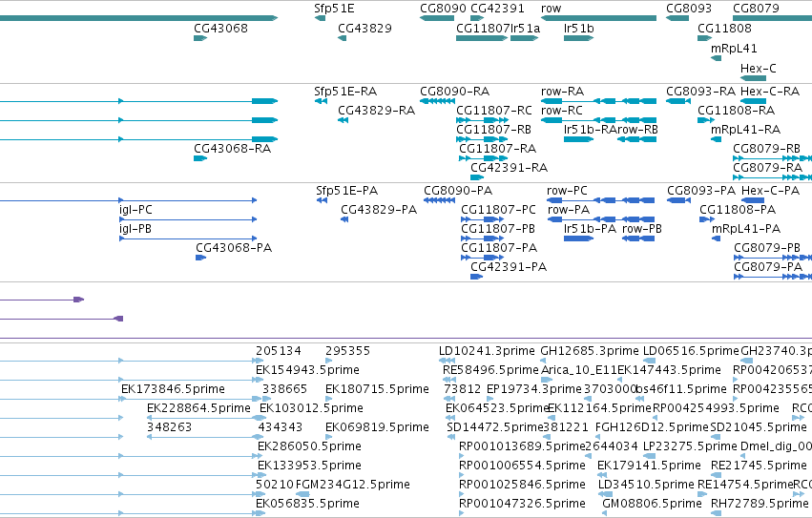Viewport: 812px width, 518px height.
Task: Select the Ir51a gene label
Action: 525,29
